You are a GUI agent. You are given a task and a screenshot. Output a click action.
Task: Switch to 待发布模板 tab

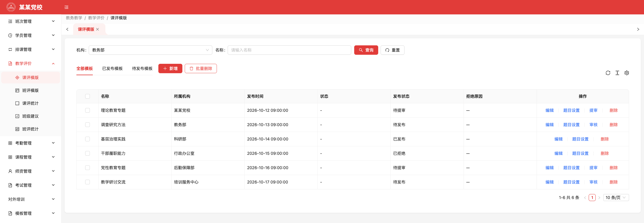point(142,68)
